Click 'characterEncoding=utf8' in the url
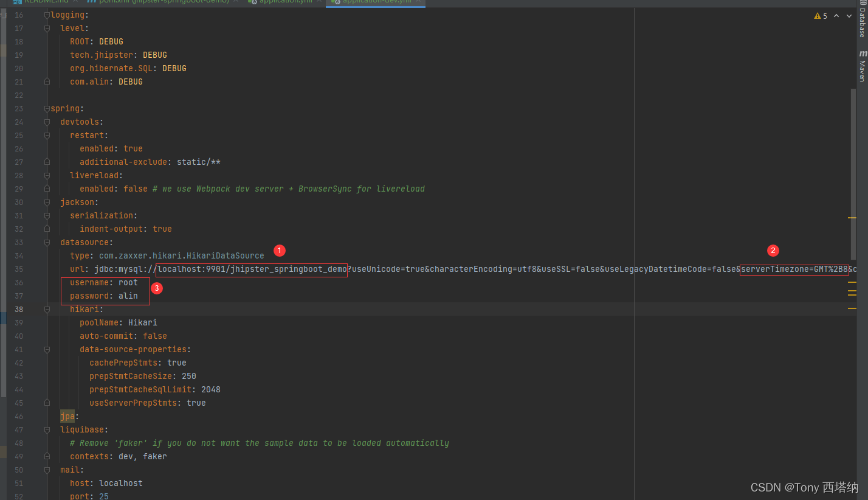Image resolution: width=868 pixels, height=500 pixels. (x=483, y=269)
